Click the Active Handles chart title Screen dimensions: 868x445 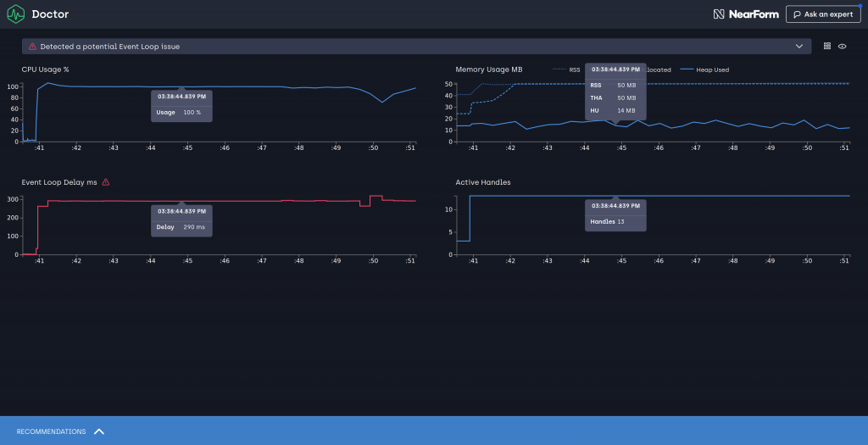pyautogui.click(x=483, y=182)
